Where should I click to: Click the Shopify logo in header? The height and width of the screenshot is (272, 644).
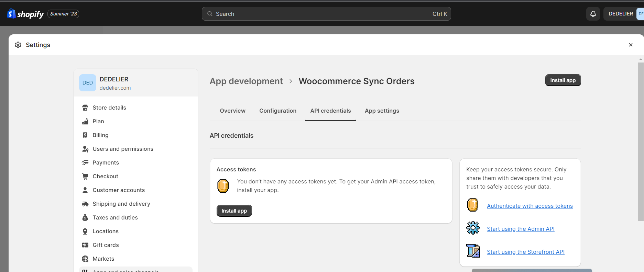point(25,14)
